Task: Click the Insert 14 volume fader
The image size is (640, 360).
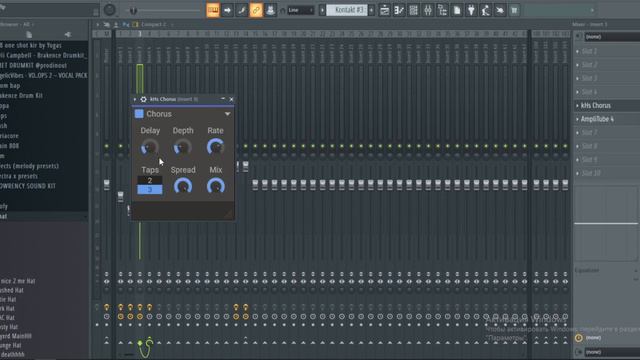Action: (246, 166)
